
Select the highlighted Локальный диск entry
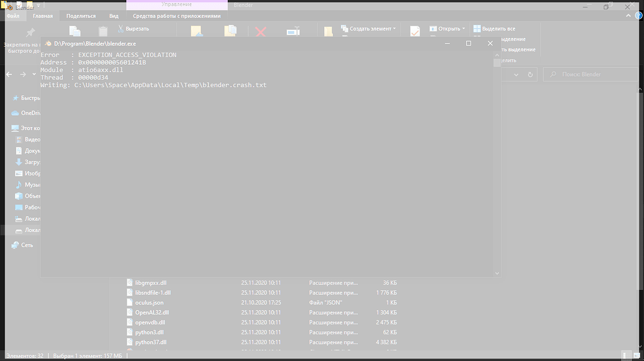[x=28, y=230]
